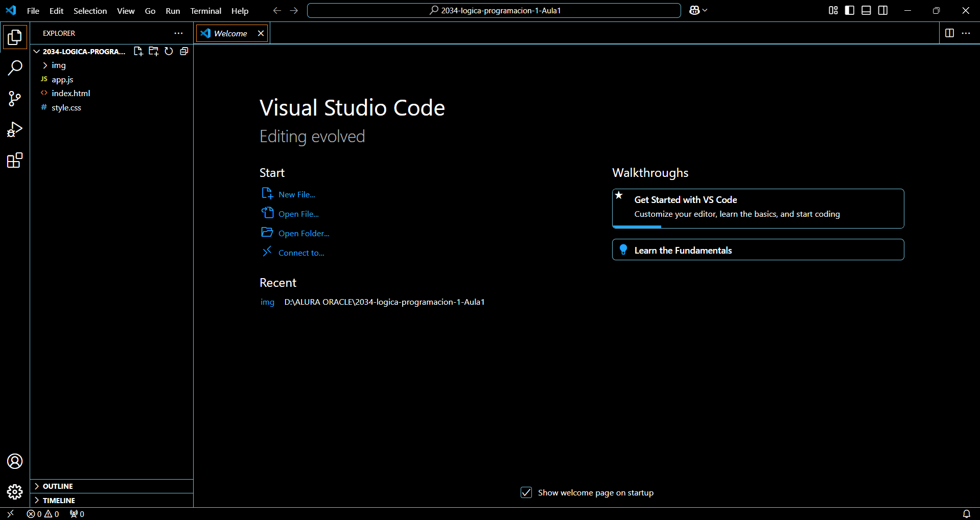Image resolution: width=980 pixels, height=520 pixels.
Task: Open the Copilot dropdown arrow
Action: click(x=705, y=10)
